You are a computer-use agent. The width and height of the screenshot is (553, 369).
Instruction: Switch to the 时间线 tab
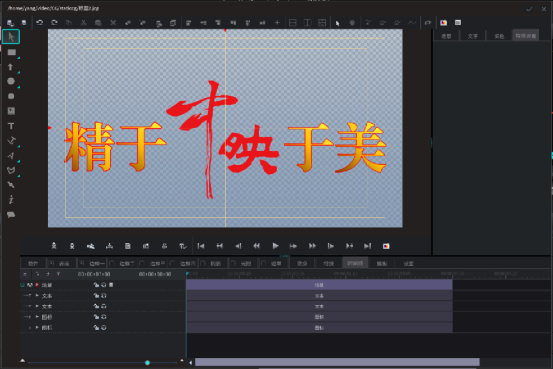click(x=355, y=263)
